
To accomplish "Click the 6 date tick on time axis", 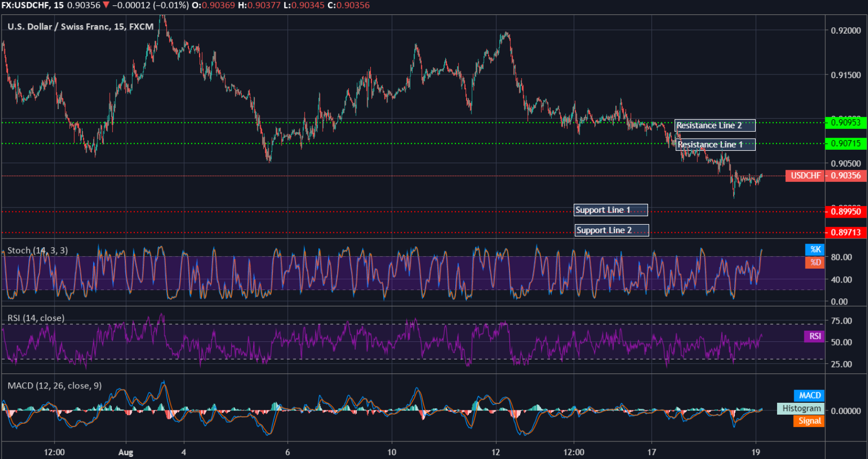I will tap(287, 452).
